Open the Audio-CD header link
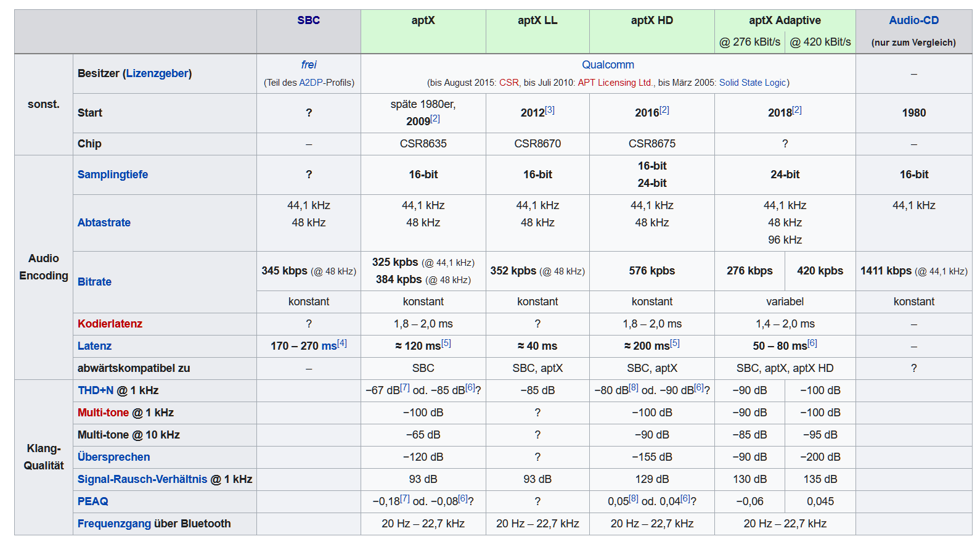The height and width of the screenshot is (544, 980). pos(913,20)
